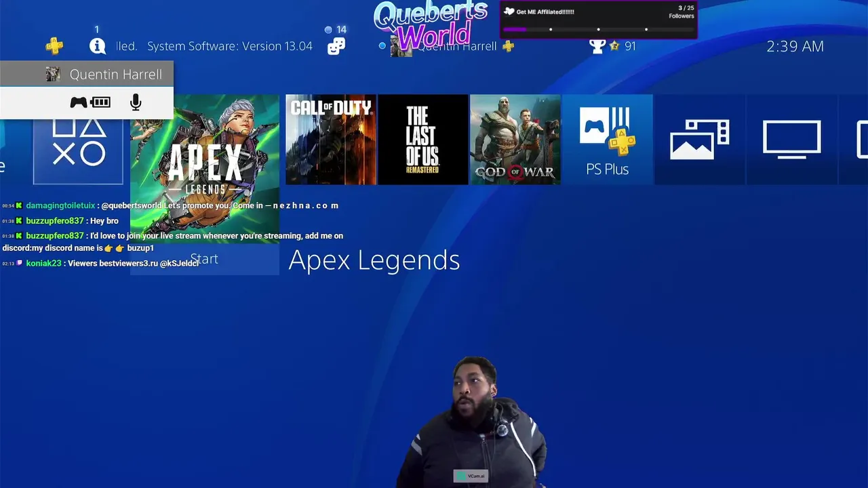
Task: Click the controller battery level icon
Action: pos(100,102)
